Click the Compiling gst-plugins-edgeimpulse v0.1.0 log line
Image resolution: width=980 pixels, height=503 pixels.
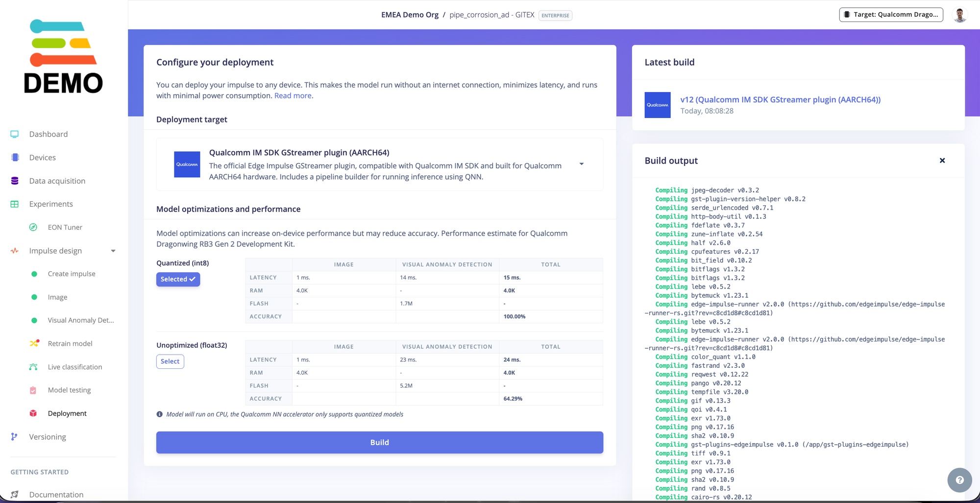point(782,445)
